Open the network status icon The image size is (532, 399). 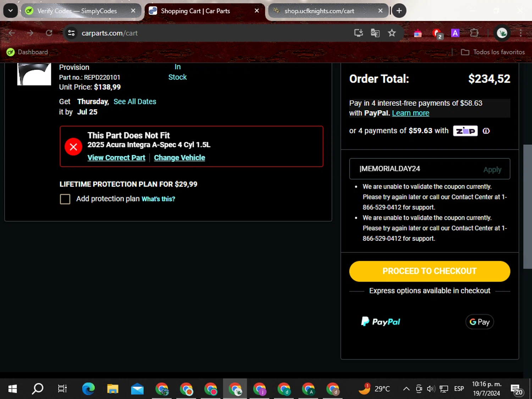pyautogui.click(x=444, y=389)
